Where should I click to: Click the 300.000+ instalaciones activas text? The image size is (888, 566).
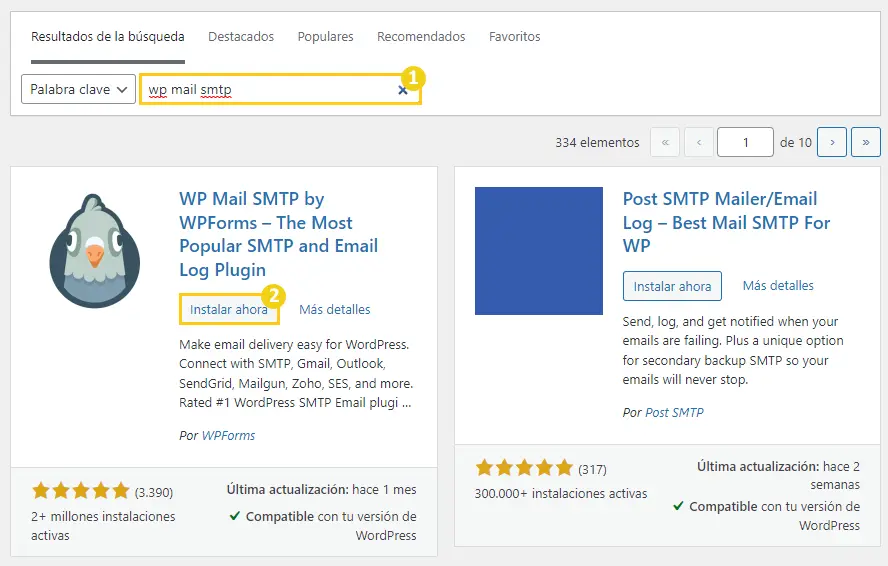[561, 493]
